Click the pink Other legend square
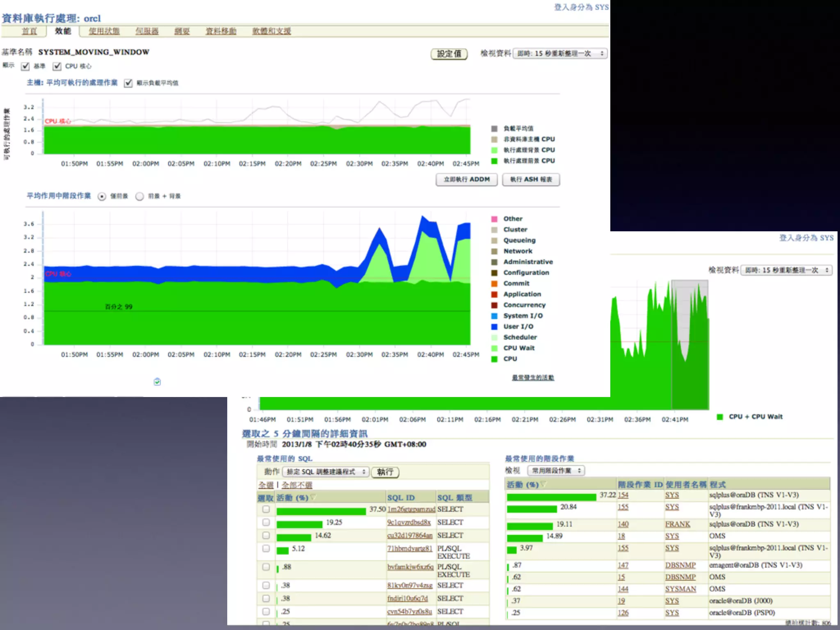 click(494, 219)
